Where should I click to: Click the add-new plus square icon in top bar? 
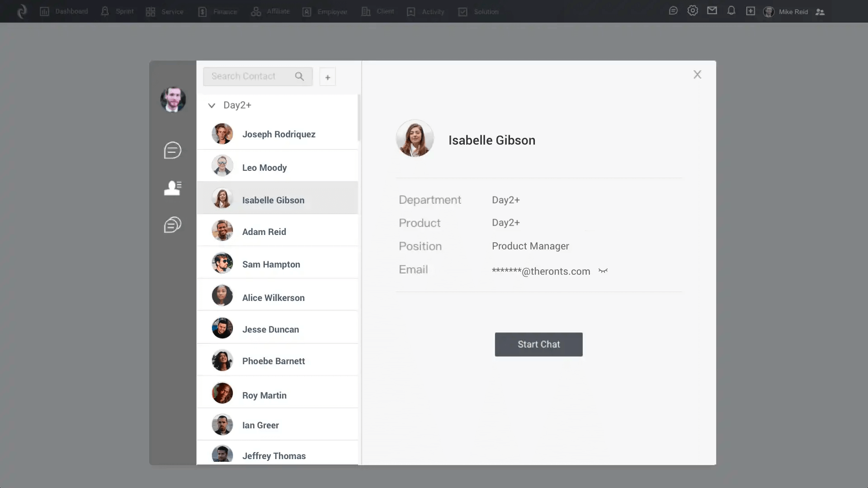click(750, 11)
